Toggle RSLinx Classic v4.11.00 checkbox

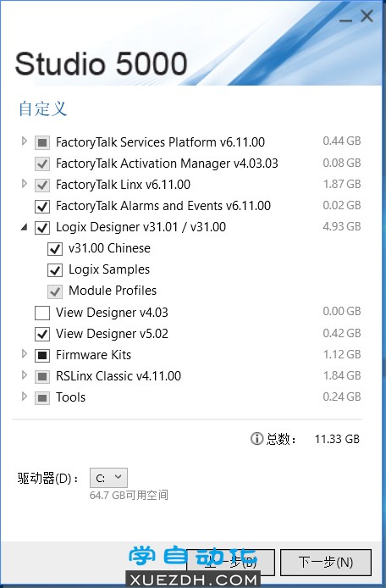[42, 376]
